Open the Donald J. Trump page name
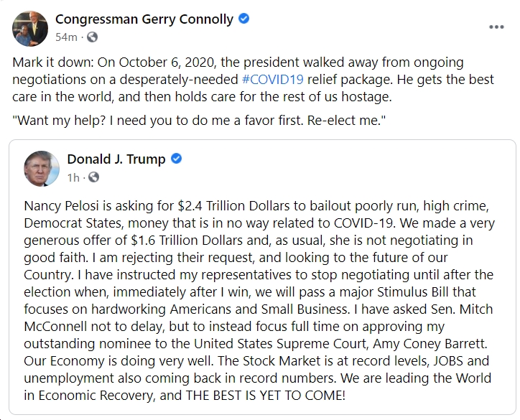This screenshot has width=520, height=420. click(116, 159)
